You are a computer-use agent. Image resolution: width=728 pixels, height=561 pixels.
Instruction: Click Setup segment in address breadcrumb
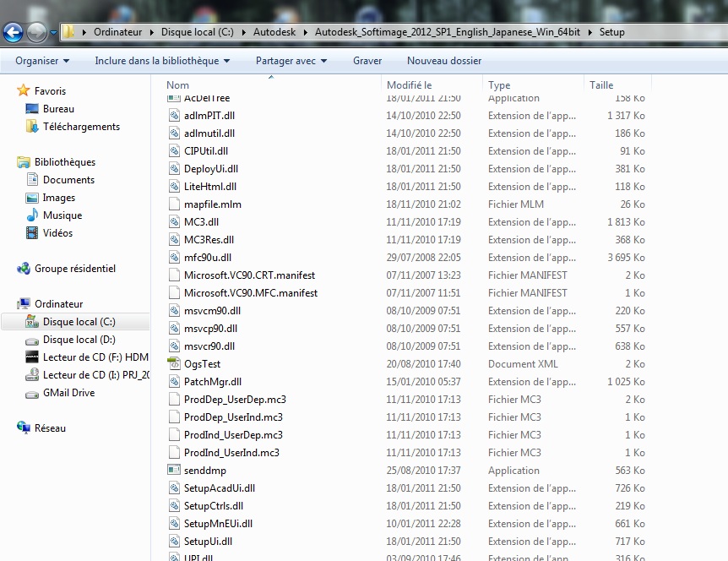[611, 32]
